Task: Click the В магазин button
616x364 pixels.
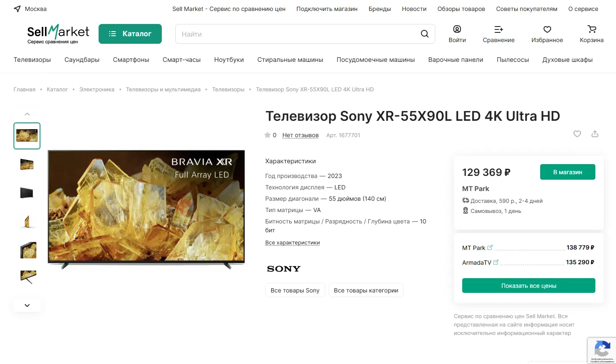Action: 568,172
